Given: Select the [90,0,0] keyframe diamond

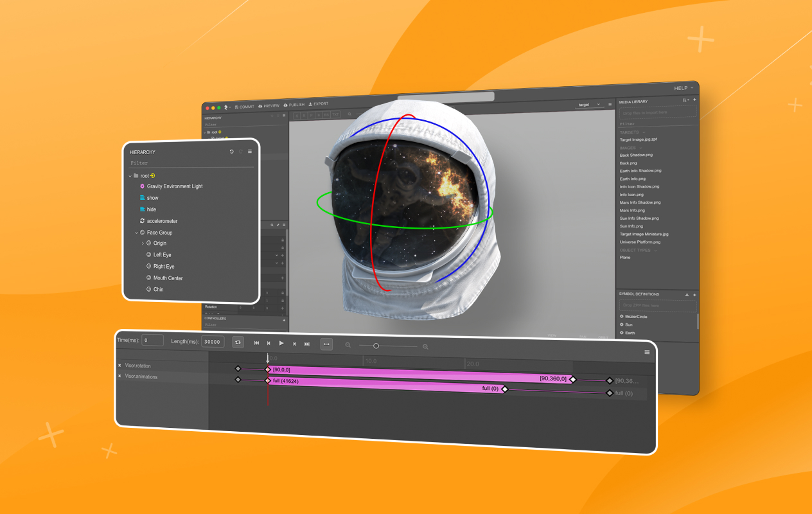Looking at the screenshot, I should click(269, 369).
